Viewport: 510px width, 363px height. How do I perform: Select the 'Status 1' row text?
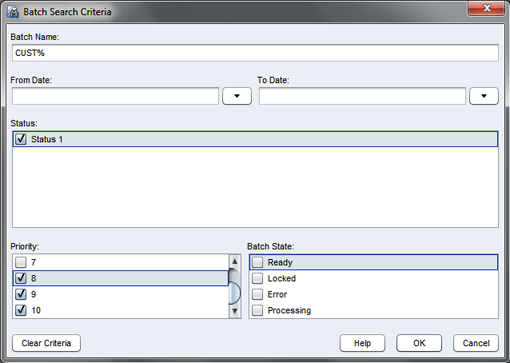click(x=47, y=139)
